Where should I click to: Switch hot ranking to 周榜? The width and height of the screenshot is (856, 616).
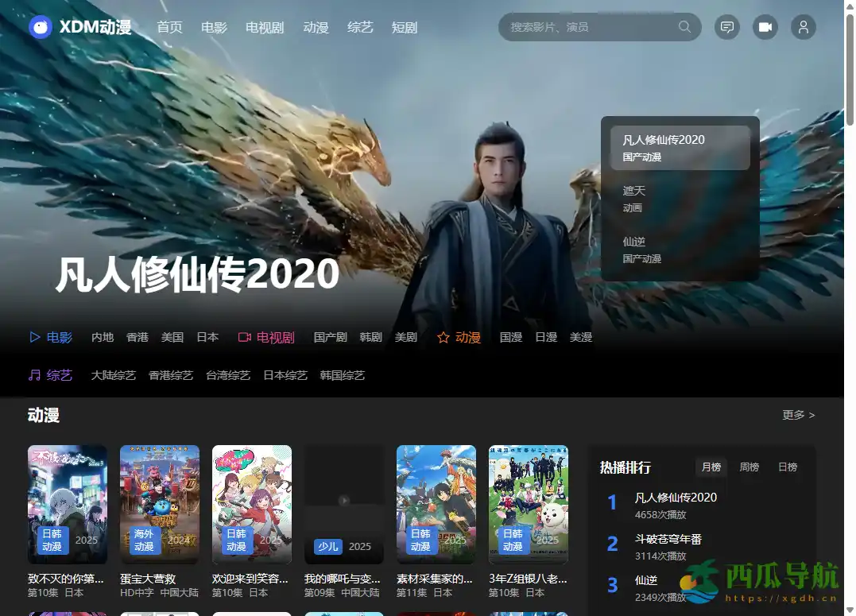coord(749,467)
